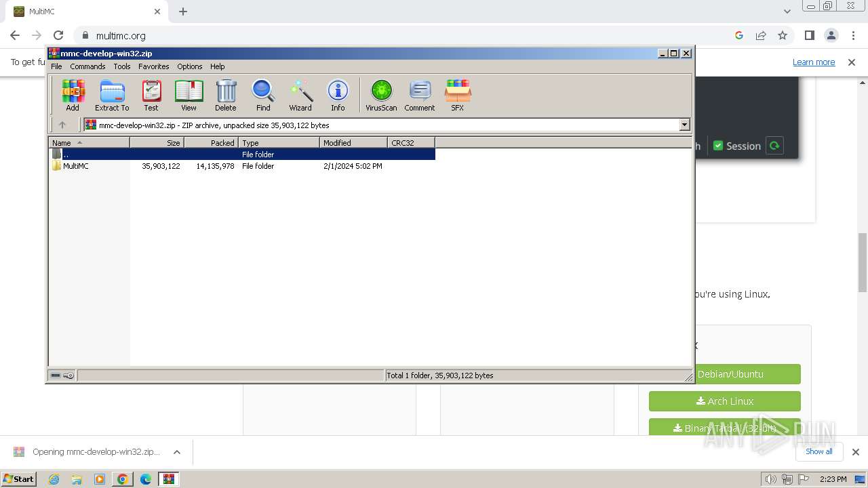Sort by Size column header
The image size is (868, 488).
click(157, 142)
